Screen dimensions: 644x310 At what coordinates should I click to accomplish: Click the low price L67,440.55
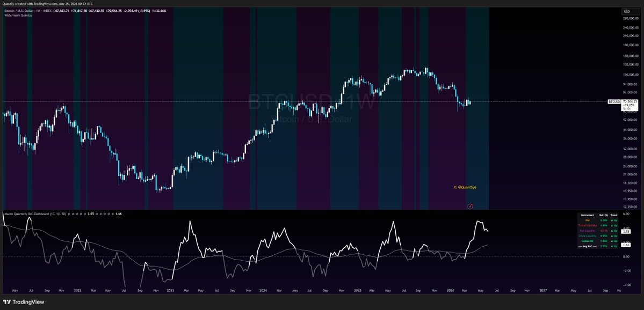[96, 11]
